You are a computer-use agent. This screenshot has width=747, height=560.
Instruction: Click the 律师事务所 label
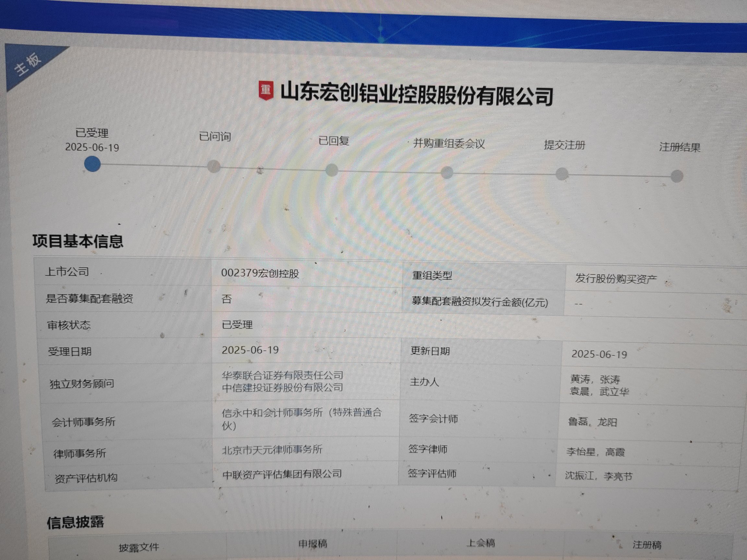pyautogui.click(x=80, y=453)
